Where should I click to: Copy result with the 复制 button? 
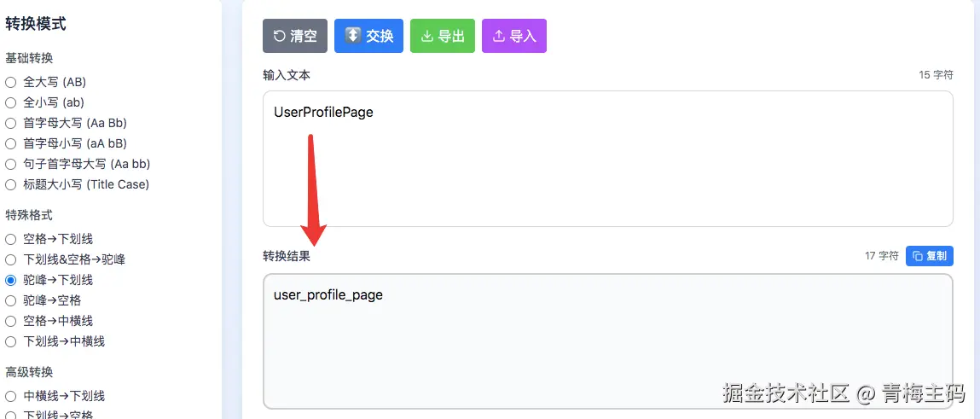click(930, 256)
